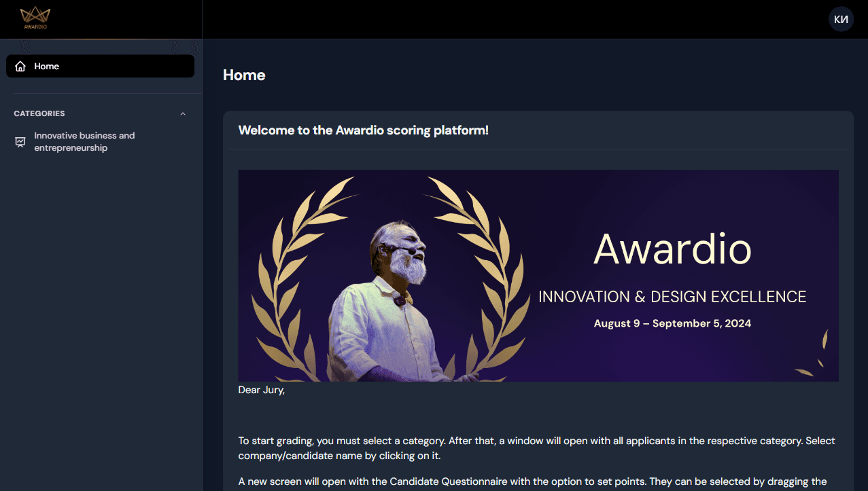Click the Dear Jury greeting text
The width and height of the screenshot is (868, 491).
262,390
